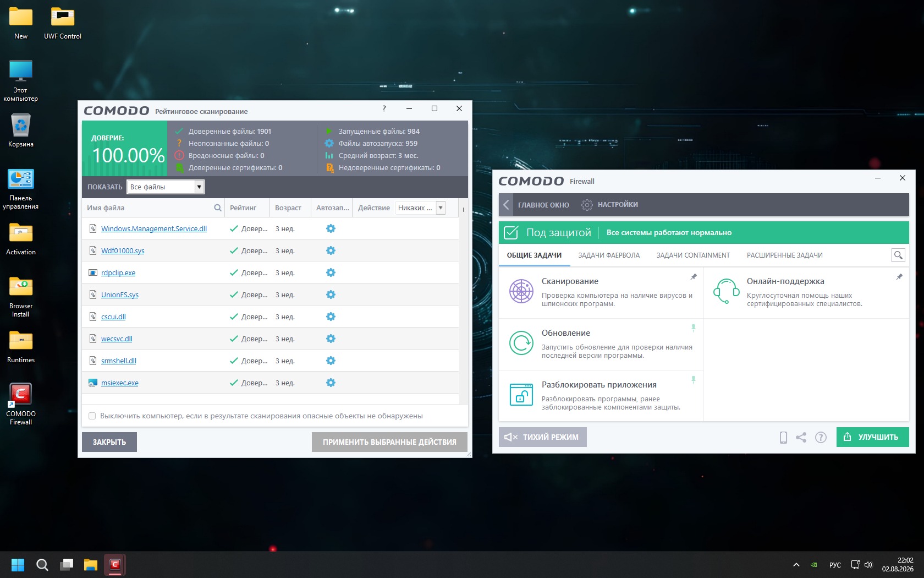Viewport: 924px width, 578px height.
Task: Click the РУС language indicator
Action: pos(835,565)
